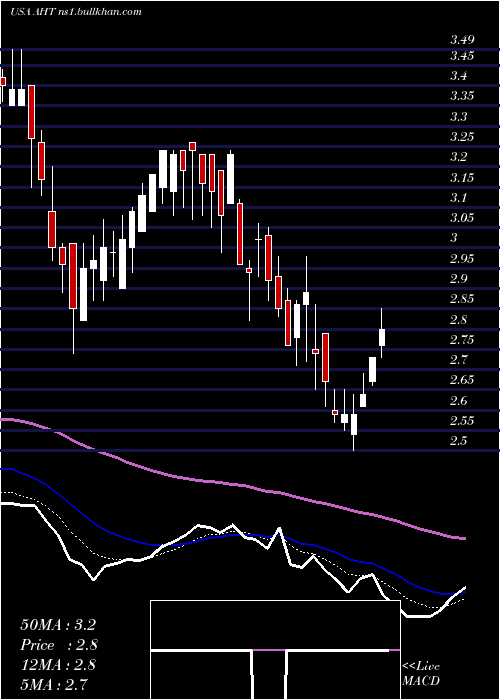Click the 2.8 price axis label
Screen dimensions: 500x700
point(458,320)
